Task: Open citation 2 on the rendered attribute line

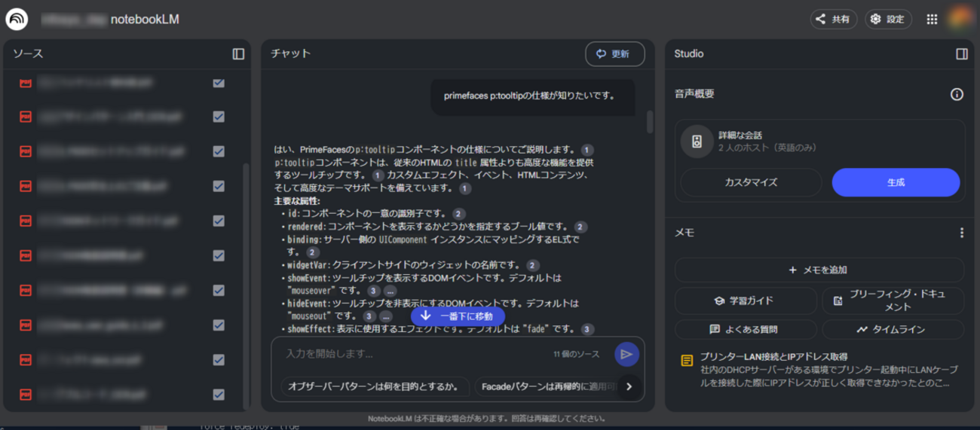Action: tap(580, 227)
